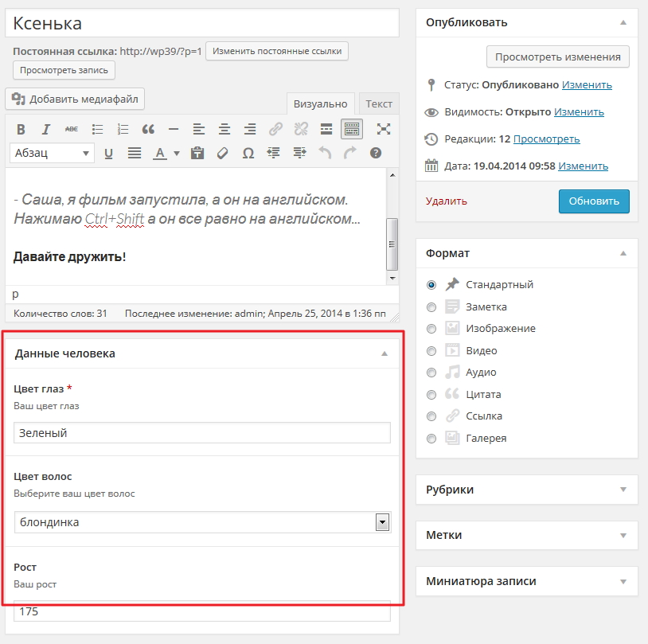648x644 pixels.
Task: Switch to Текст editor tab
Action: 379,103
